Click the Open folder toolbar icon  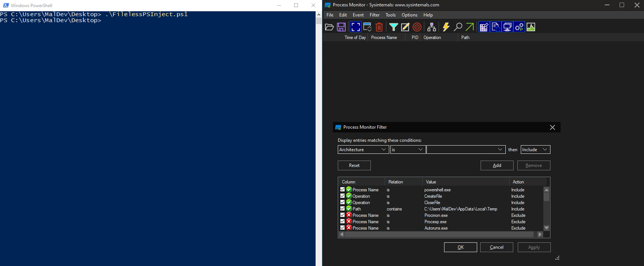click(x=330, y=27)
